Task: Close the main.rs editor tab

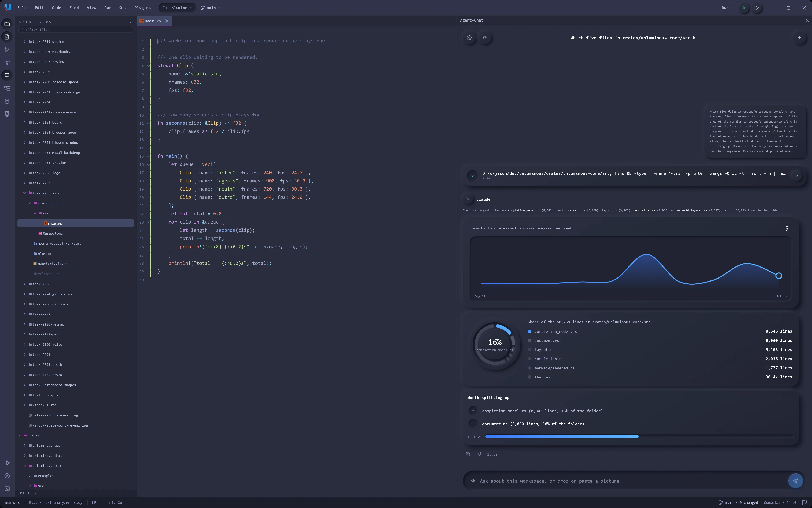Action: (x=167, y=21)
